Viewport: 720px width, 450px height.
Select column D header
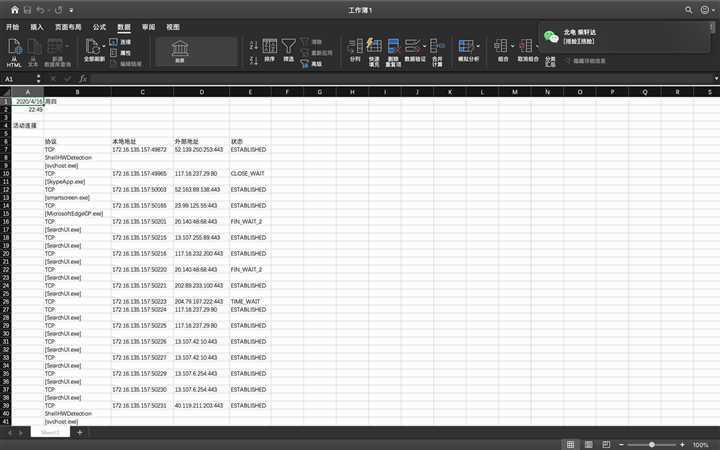(x=202, y=92)
